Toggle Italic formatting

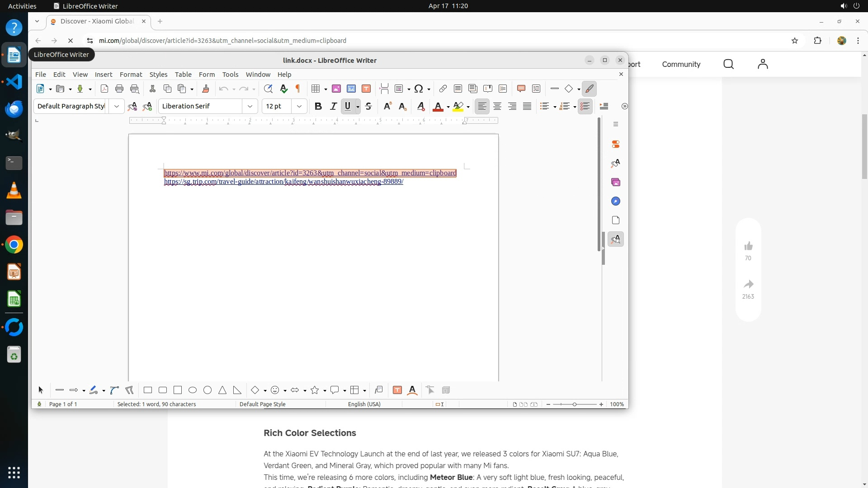tap(333, 106)
